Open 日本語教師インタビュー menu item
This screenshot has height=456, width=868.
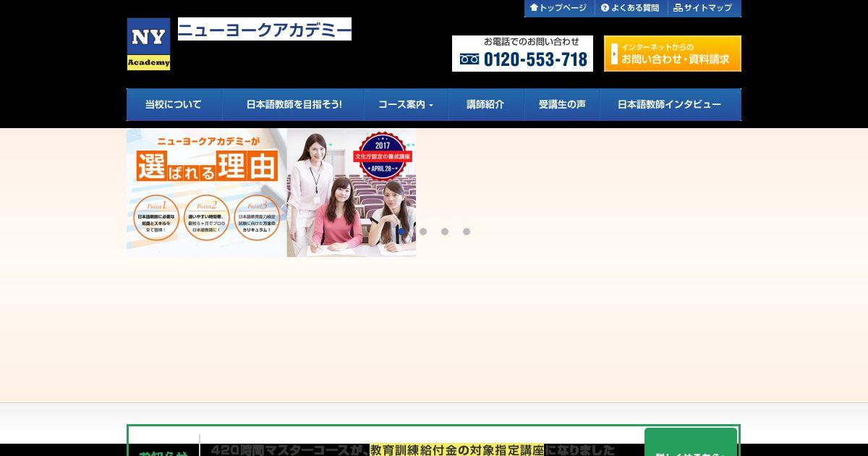(x=670, y=104)
